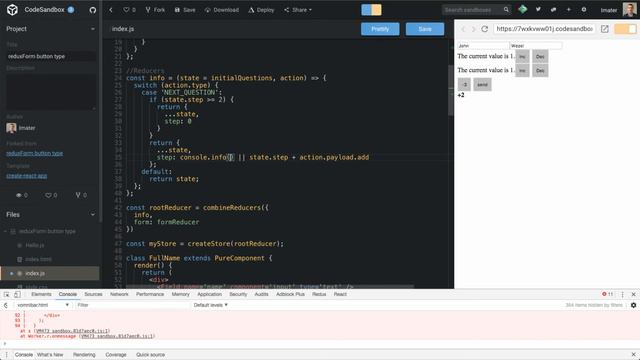Viewport: 640px width, 360px height.
Task: Create new sandbox with plus icon
Action: (x=568, y=9)
